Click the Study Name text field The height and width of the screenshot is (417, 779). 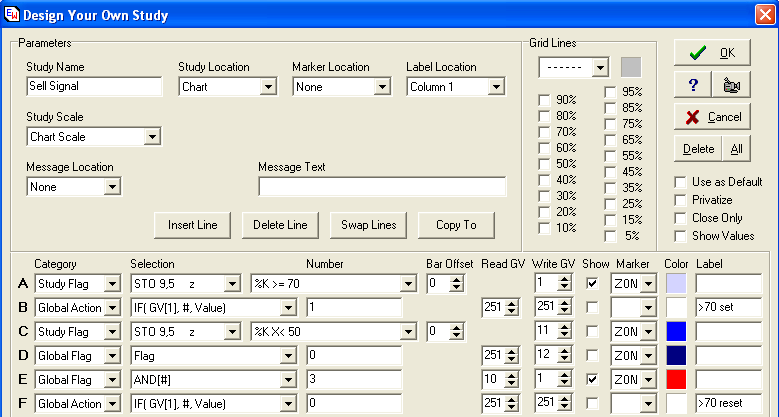point(94,87)
